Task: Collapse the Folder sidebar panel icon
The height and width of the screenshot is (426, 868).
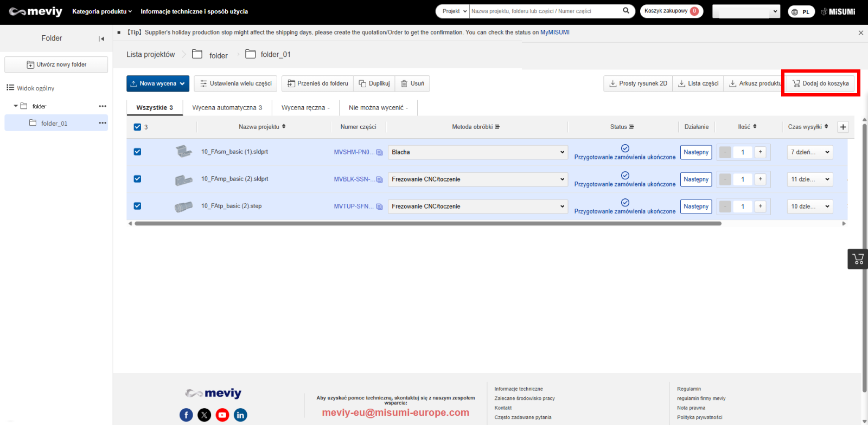Action: [x=101, y=38]
